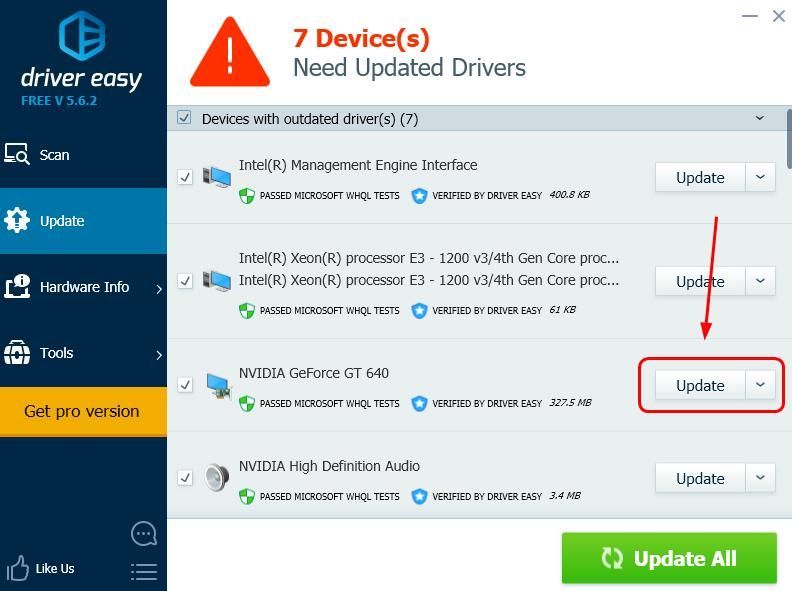The height and width of the screenshot is (591, 792).
Task: Click the '61 KB' driver size text
Action: [x=562, y=309]
